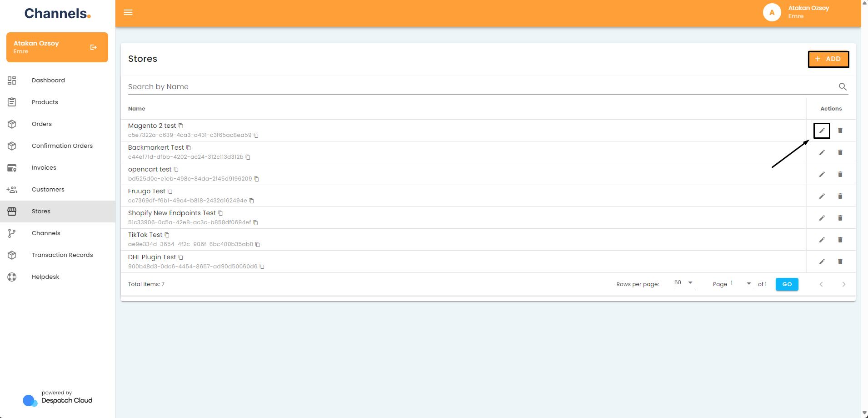868x418 pixels.
Task: Copy the DHL Plugin Test store name
Action: coord(180,257)
